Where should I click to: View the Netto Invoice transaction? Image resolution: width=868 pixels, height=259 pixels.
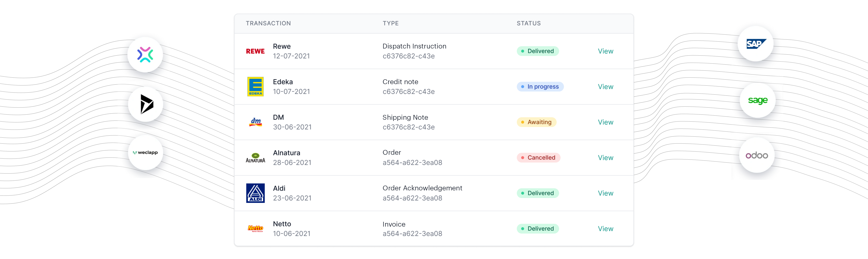pos(606,229)
